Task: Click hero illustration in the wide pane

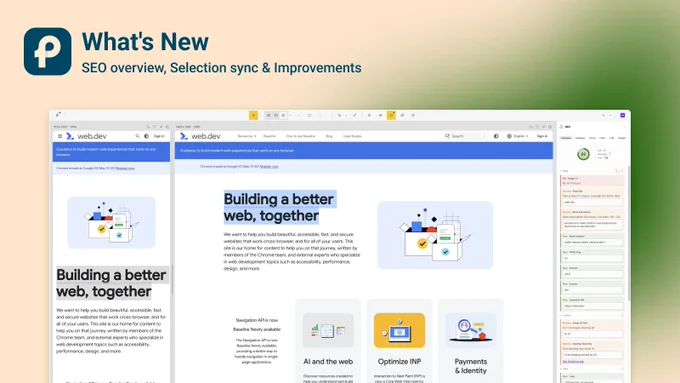Action: coord(435,235)
